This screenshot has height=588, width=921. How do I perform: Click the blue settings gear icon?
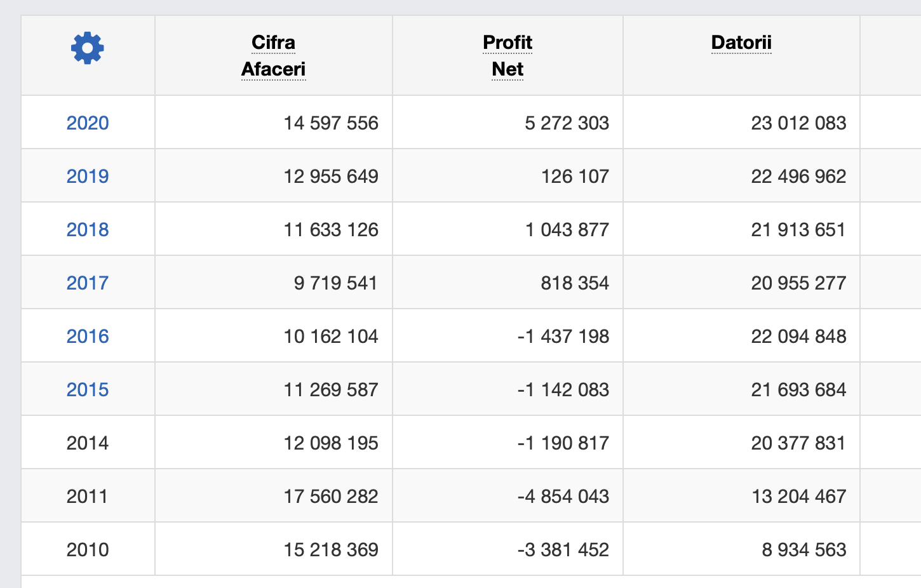[x=88, y=48]
